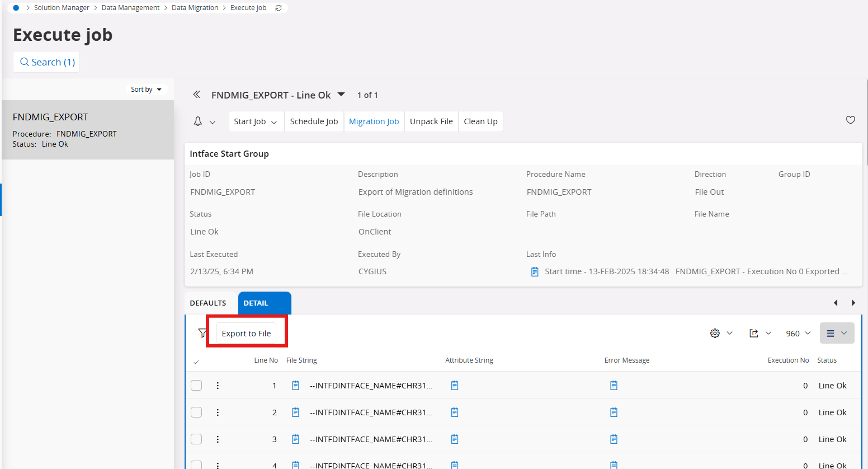The width and height of the screenshot is (868, 469).
Task: Sort by File String column header
Action: (301, 360)
